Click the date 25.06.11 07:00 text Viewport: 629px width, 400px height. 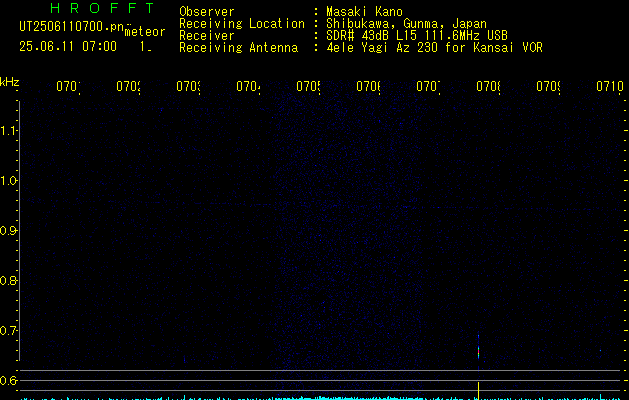68,46
